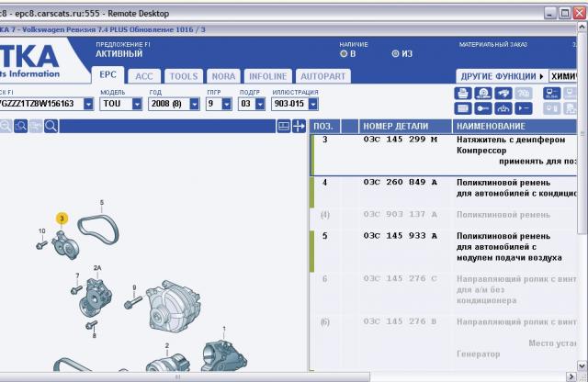Click the vertical scrollbar up arrow
The width and height of the screenshot is (588, 382).
click(582, 27)
